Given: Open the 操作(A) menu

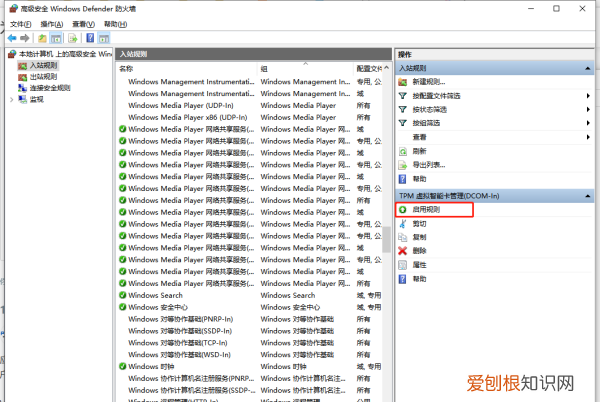Looking at the screenshot, I should click(52, 24).
